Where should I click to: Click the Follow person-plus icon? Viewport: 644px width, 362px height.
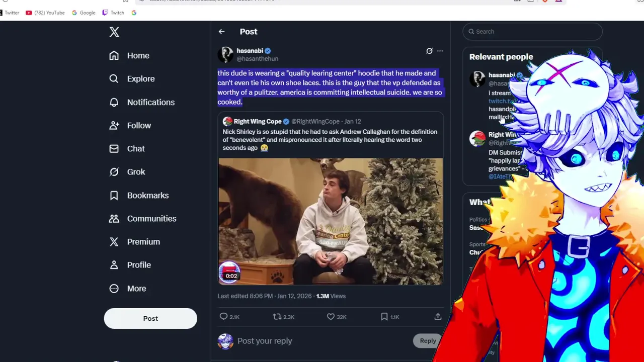(x=114, y=125)
